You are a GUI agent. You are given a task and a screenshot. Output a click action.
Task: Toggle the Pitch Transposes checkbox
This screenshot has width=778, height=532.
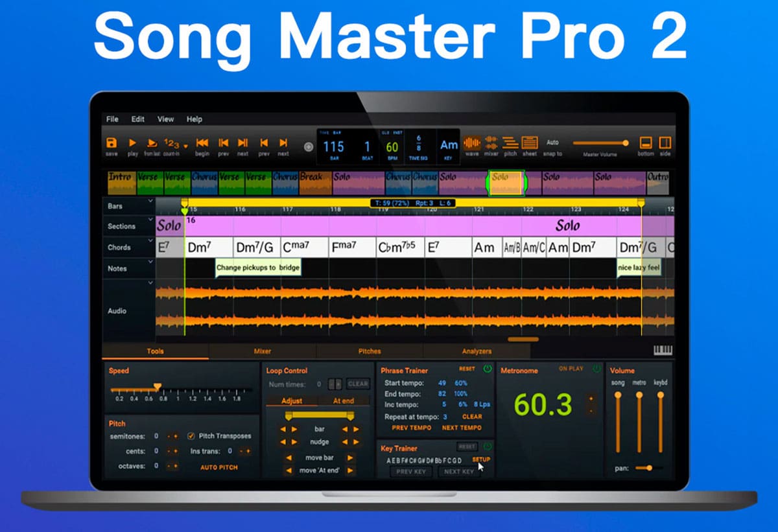191,436
